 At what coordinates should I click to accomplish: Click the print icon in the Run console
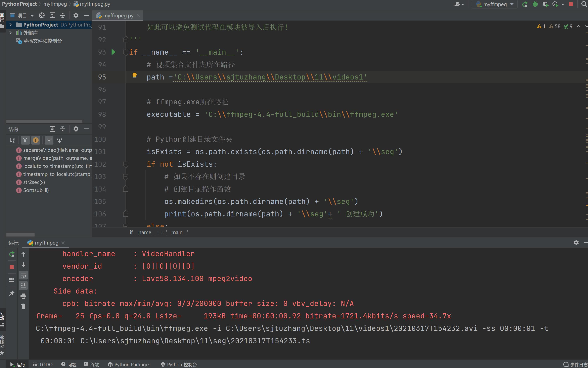pos(23,296)
